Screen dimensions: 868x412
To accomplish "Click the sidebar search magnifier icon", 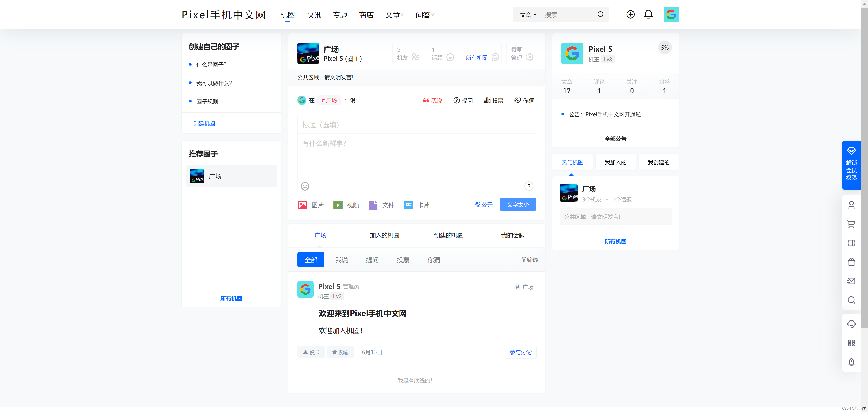I will (x=851, y=300).
